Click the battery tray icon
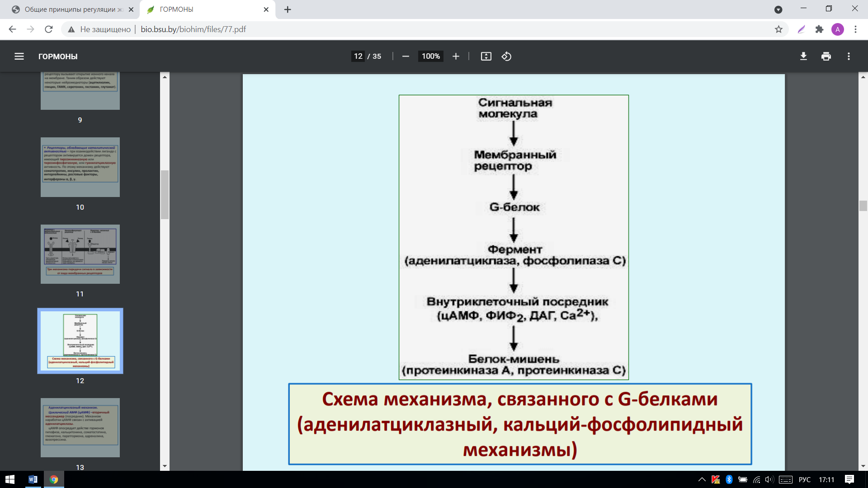 (742, 479)
